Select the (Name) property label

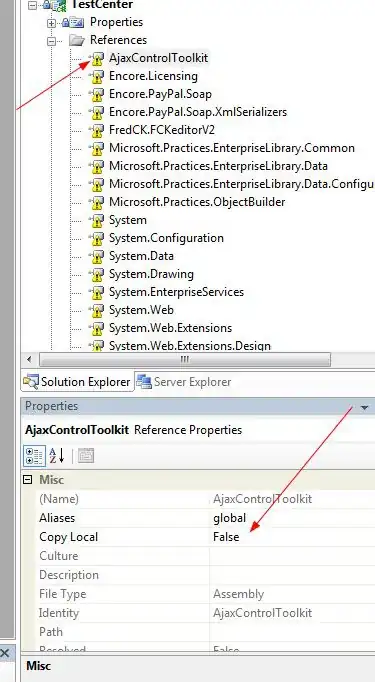(x=59, y=499)
